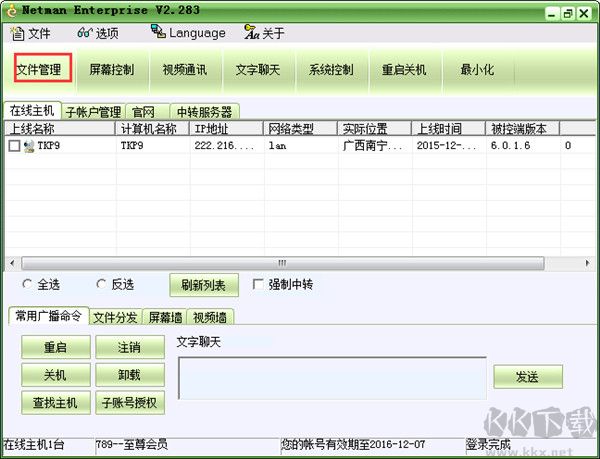Click 最小化 toolbar button
This screenshot has width=600, height=459.
click(477, 70)
